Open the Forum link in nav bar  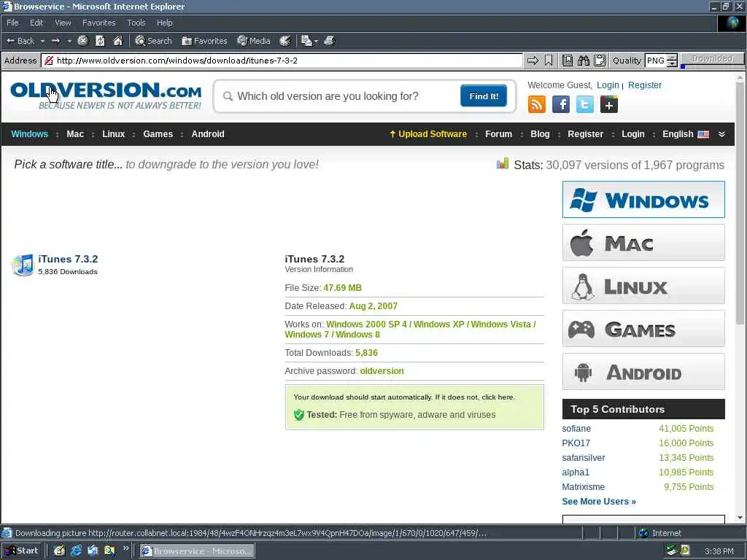pyautogui.click(x=498, y=134)
